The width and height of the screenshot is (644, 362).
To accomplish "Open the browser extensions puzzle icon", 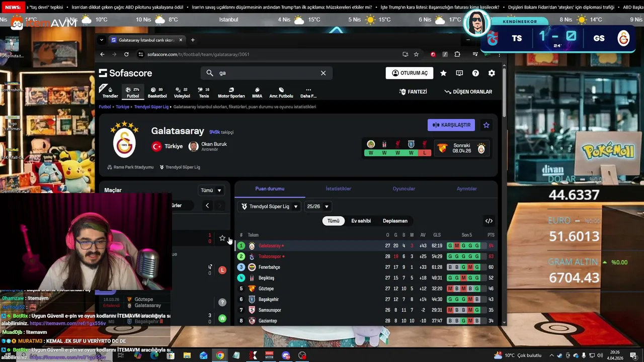I will pyautogui.click(x=457, y=54).
